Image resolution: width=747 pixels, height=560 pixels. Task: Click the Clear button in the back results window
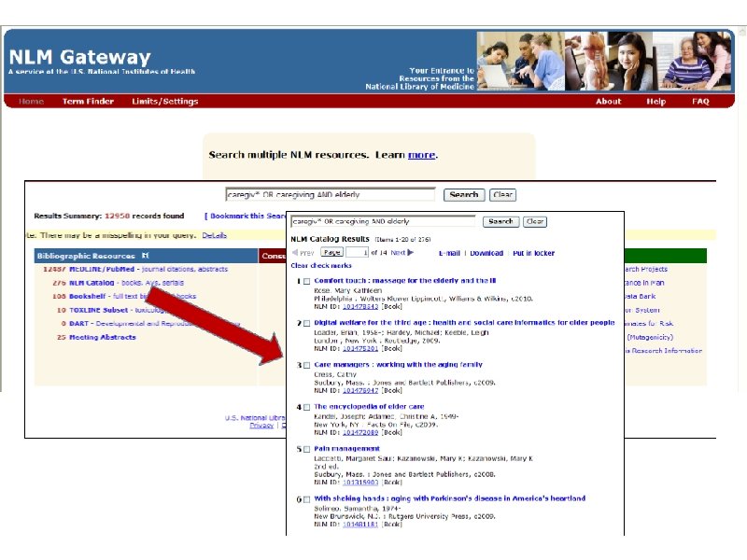(502, 195)
